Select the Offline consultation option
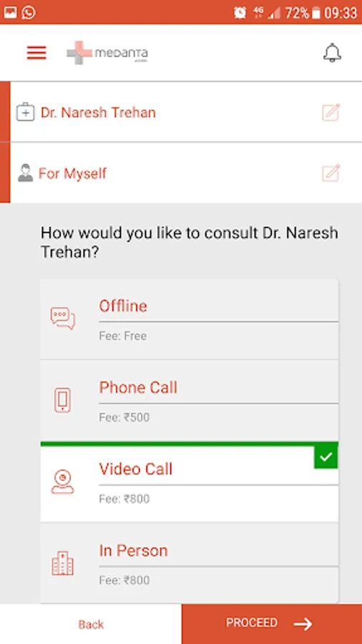Screen dimensions: 362x644 coord(189,319)
